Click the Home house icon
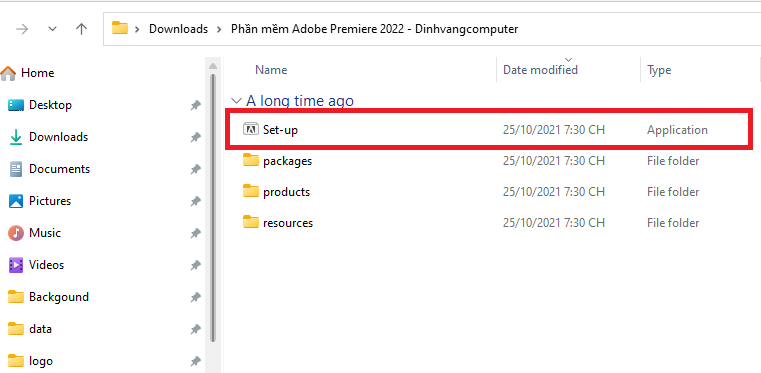Screen dimensions: 761x373 [8, 73]
